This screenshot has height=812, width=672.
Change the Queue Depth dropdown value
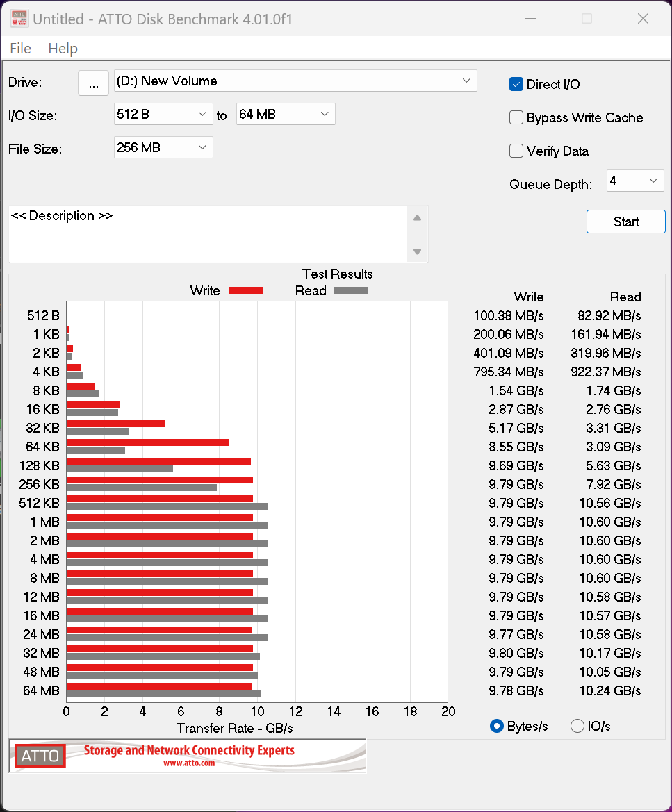coord(635,181)
